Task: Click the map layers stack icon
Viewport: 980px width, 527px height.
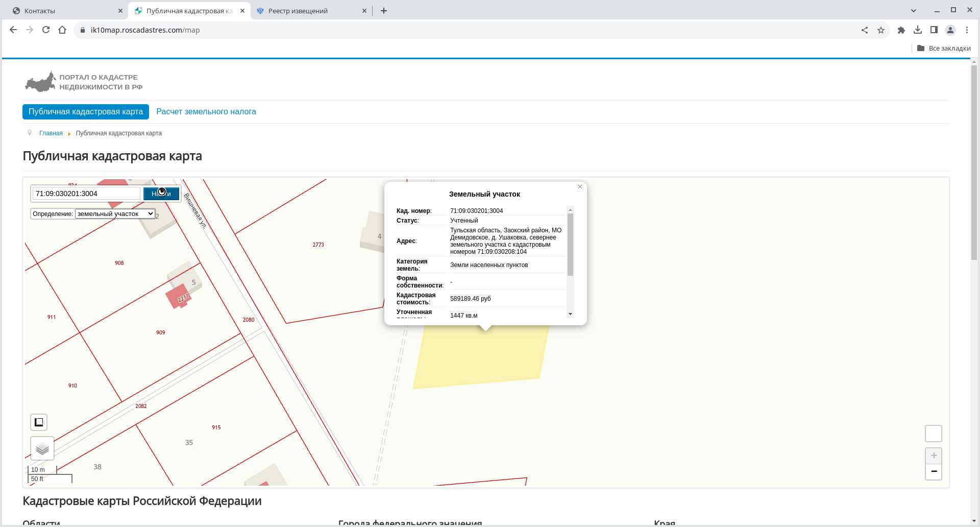Action: [42, 449]
